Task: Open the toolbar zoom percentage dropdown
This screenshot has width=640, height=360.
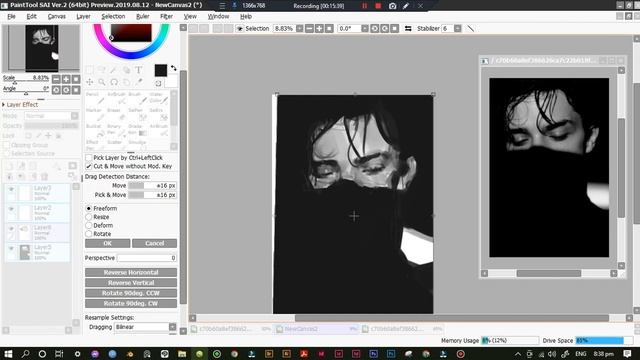Action: (300, 29)
